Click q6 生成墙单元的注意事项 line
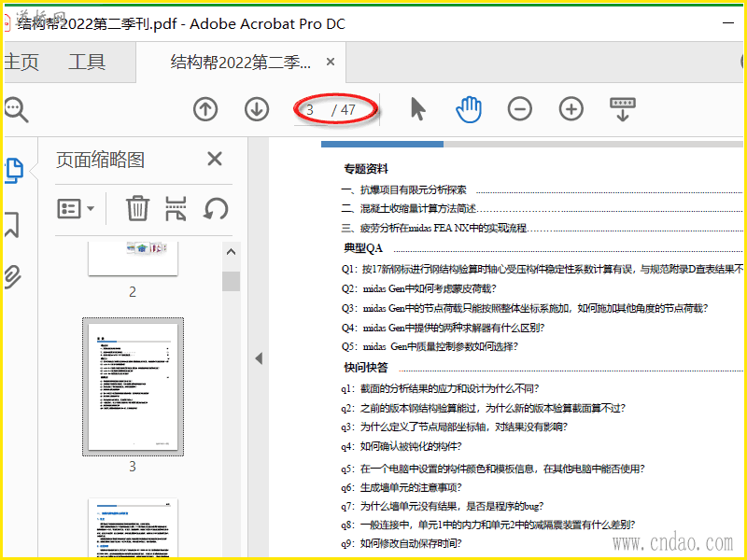 (402, 487)
